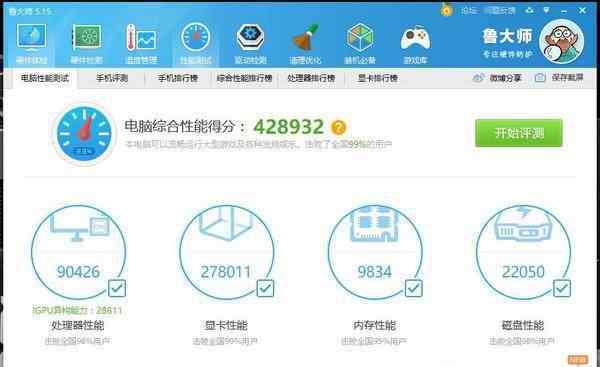Click the 微博分享 share button
The height and width of the screenshot is (367, 600).
point(497,78)
